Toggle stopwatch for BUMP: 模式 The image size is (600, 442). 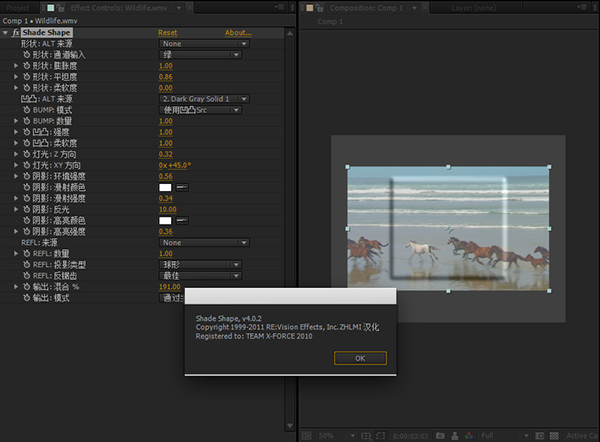[26, 110]
